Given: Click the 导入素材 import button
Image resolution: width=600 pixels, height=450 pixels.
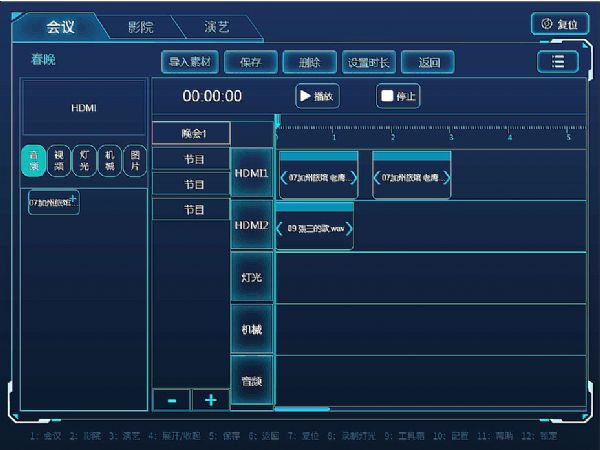Looking at the screenshot, I should 189,62.
